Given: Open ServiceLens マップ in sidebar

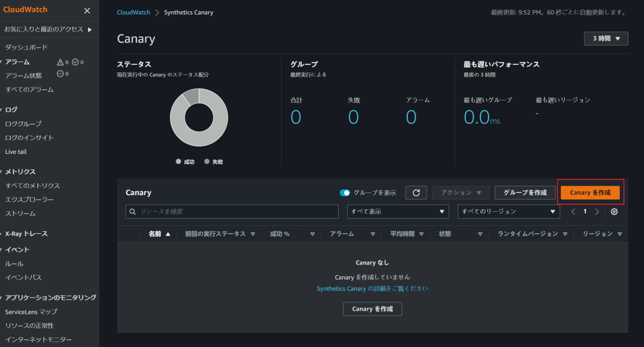Looking at the screenshot, I should [x=31, y=312].
